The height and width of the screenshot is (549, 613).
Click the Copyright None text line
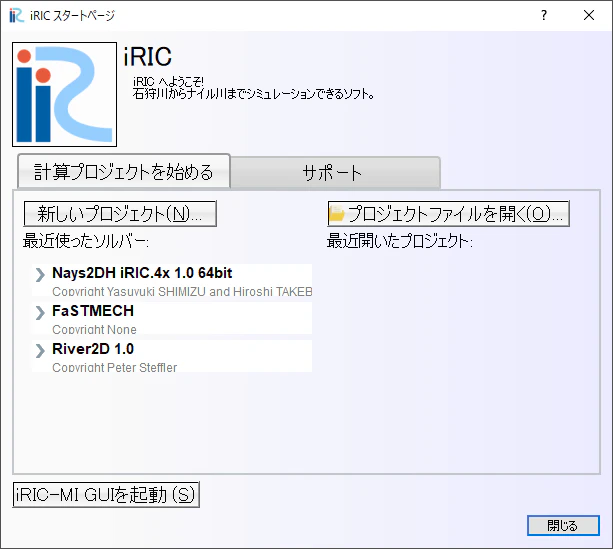point(94,330)
